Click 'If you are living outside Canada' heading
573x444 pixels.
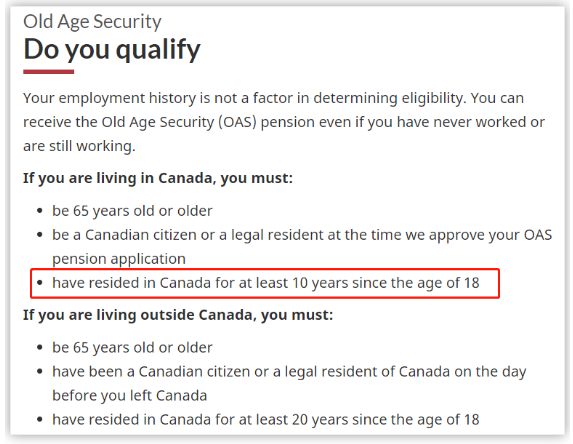point(178,315)
